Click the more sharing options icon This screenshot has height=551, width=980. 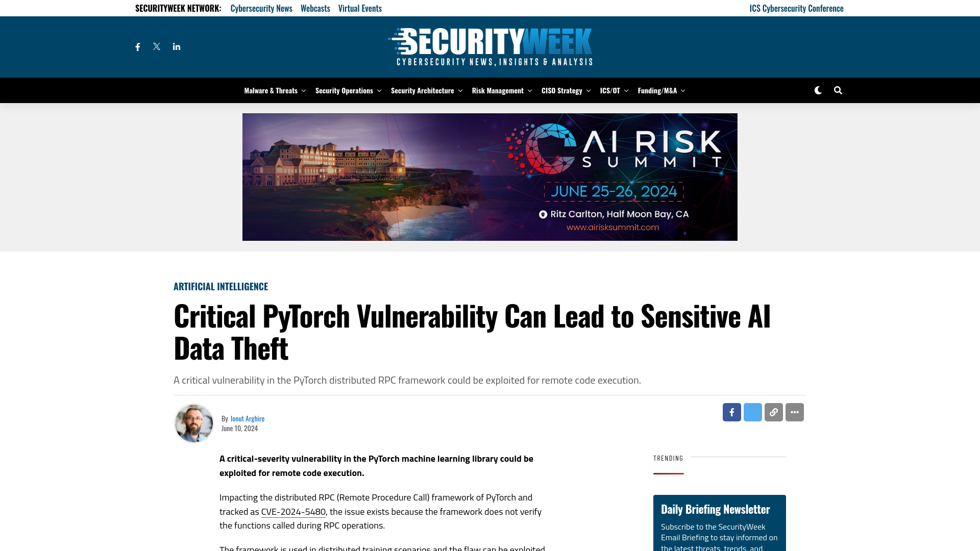coord(794,412)
